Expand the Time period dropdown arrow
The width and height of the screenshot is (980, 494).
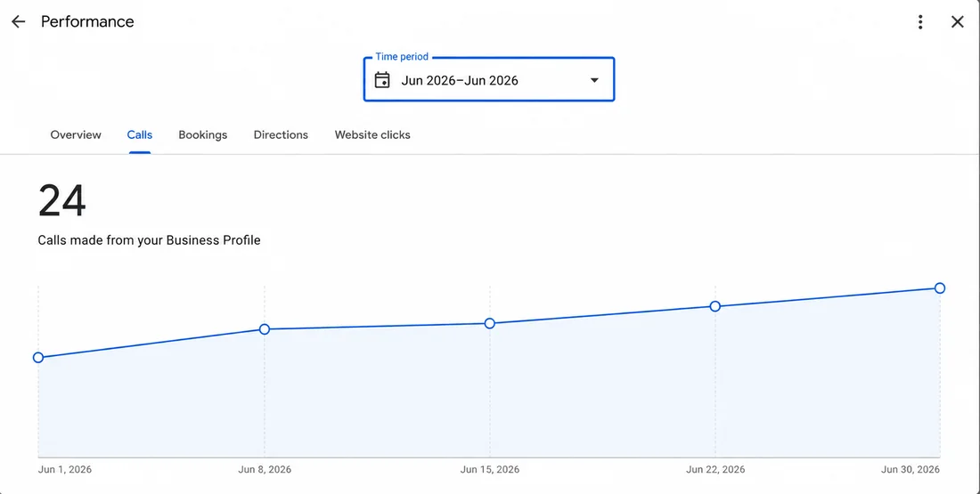click(594, 80)
